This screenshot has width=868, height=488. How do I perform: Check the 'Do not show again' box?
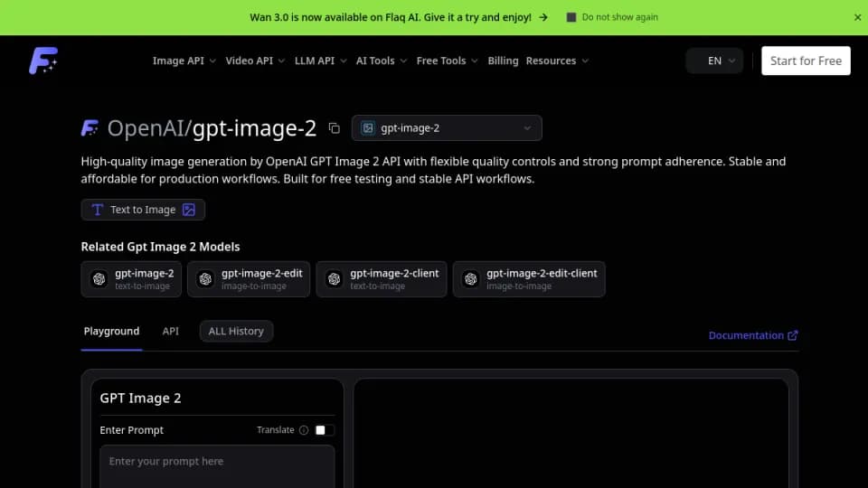coord(571,17)
